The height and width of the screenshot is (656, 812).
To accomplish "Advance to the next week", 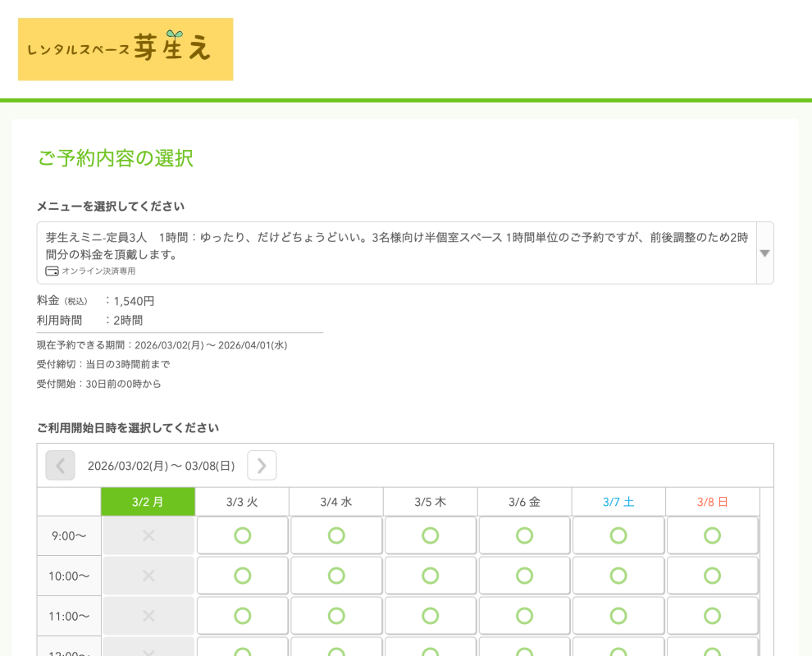I will (262, 466).
